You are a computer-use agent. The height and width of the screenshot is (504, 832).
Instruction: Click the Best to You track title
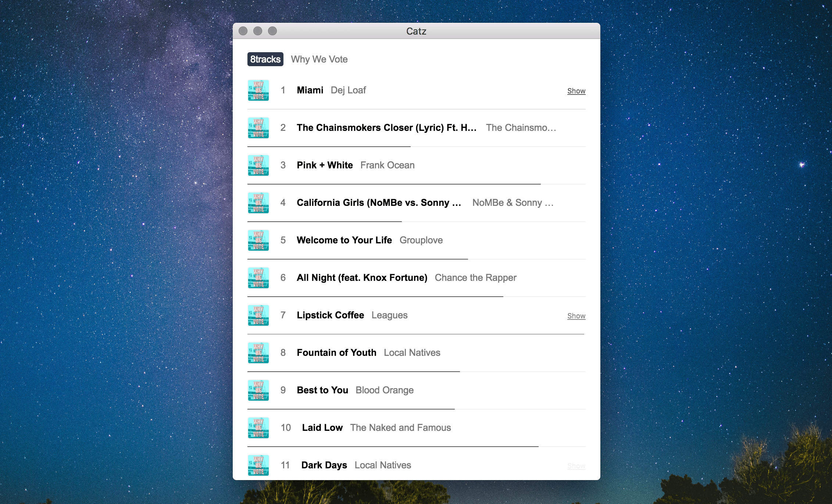point(322,390)
